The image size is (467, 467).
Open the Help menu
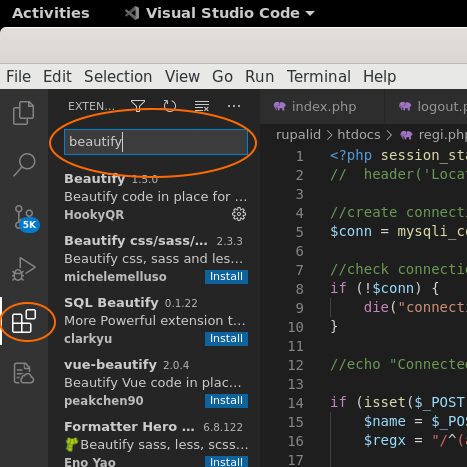point(380,76)
